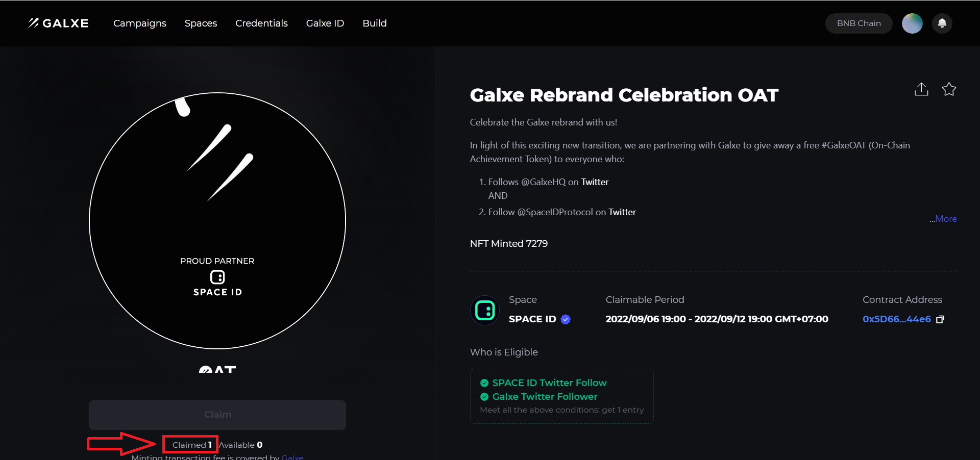The width and height of the screenshot is (980, 460).
Task: Select 'NFT Minted 7279' text
Action: (x=509, y=244)
